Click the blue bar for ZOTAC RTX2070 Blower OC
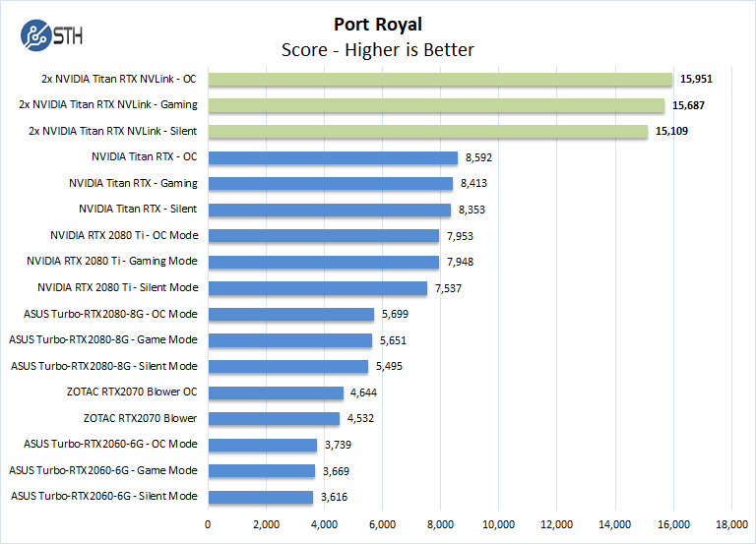 click(276, 393)
